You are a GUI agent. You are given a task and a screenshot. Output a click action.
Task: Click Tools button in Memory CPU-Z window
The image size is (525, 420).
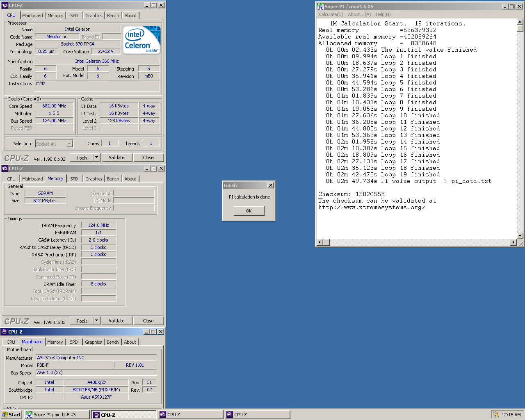82,321
